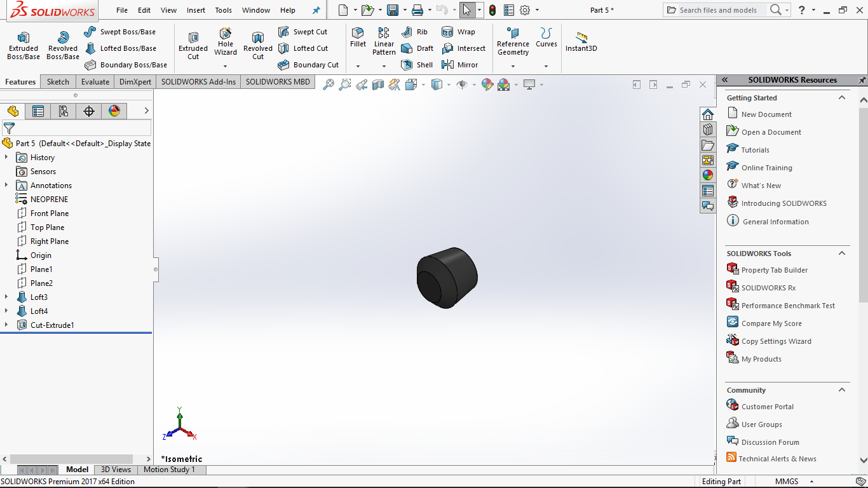
Task: Open the 3D Views tab
Action: point(116,470)
